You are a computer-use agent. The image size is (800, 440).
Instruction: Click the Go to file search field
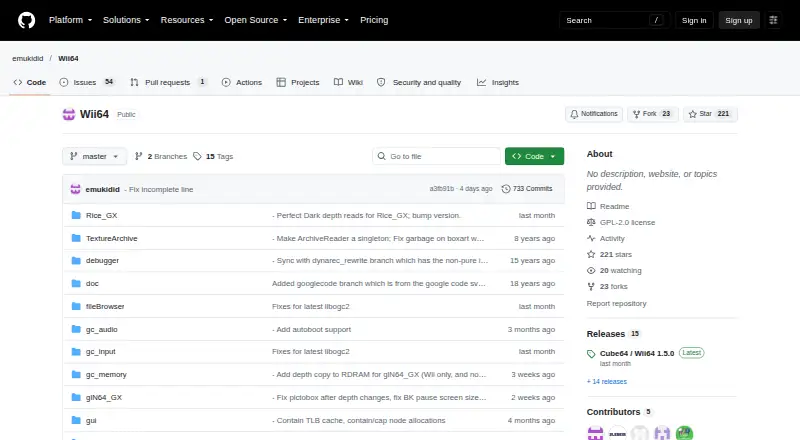pos(437,156)
